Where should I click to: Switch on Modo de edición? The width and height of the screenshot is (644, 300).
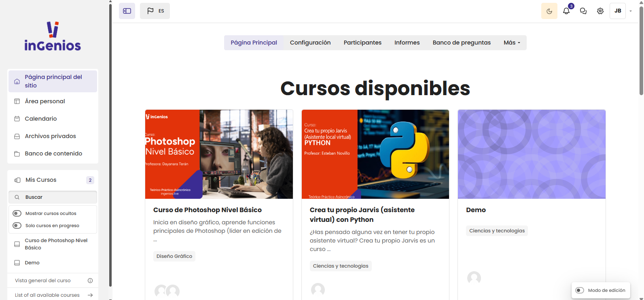coord(580,290)
